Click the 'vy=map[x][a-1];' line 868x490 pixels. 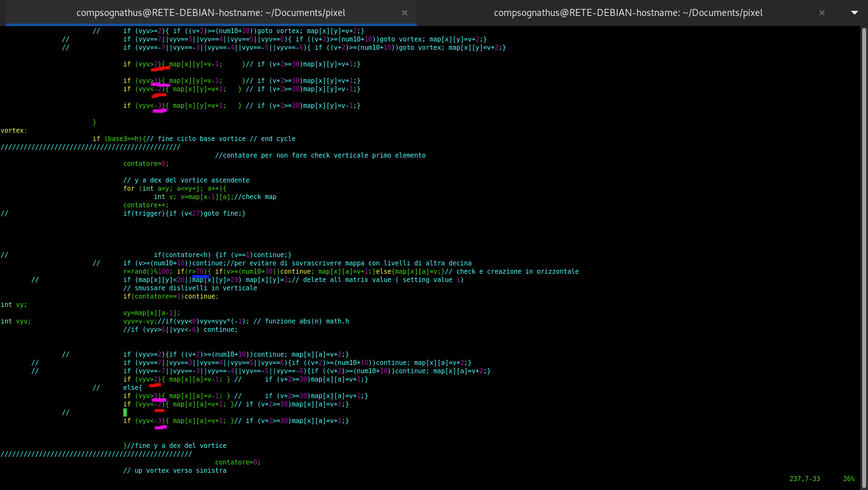pyautogui.click(x=152, y=313)
